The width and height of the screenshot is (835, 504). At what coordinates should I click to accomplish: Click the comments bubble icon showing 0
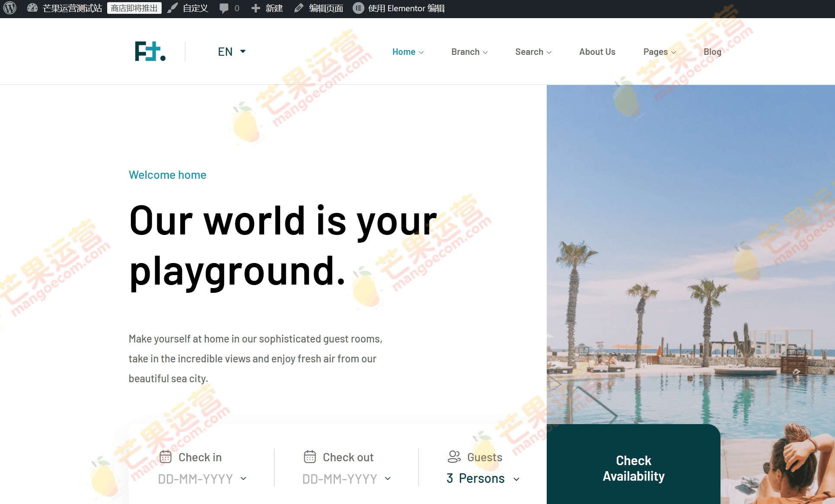224,8
